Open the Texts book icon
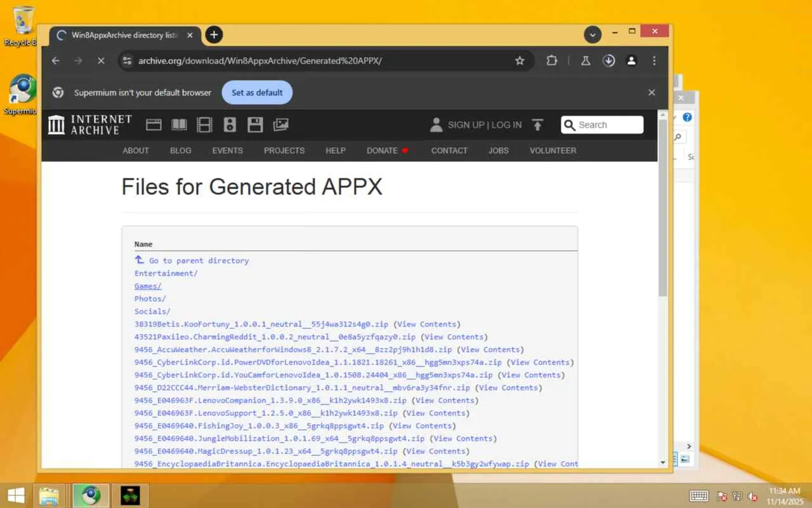The width and height of the screenshot is (812, 508). tap(179, 124)
